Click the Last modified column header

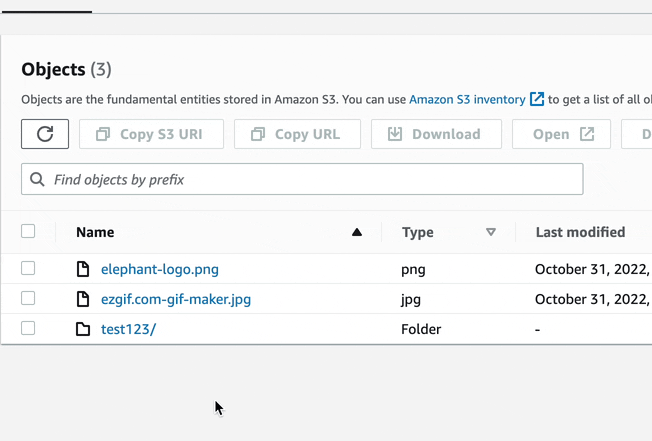tap(580, 232)
